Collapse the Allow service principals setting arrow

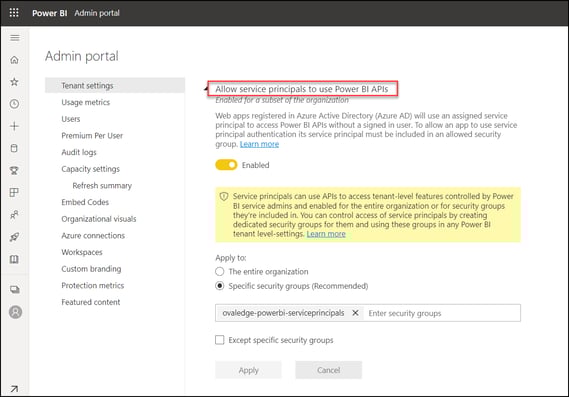206,89
